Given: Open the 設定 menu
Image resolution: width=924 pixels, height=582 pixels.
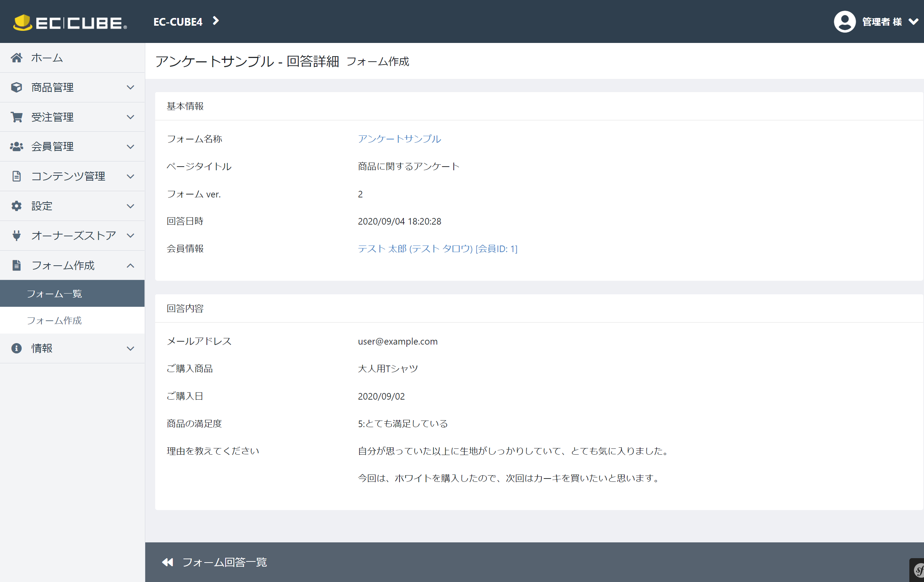Looking at the screenshot, I should [72, 206].
